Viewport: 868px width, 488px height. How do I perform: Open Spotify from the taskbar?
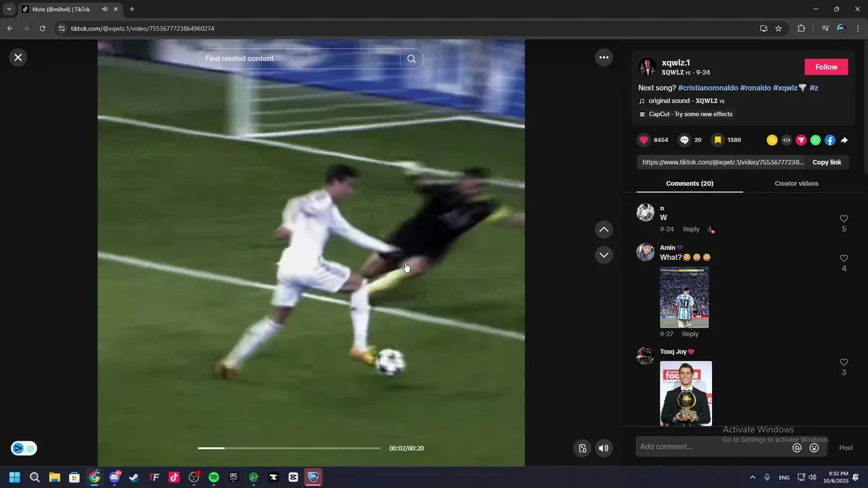point(214,477)
